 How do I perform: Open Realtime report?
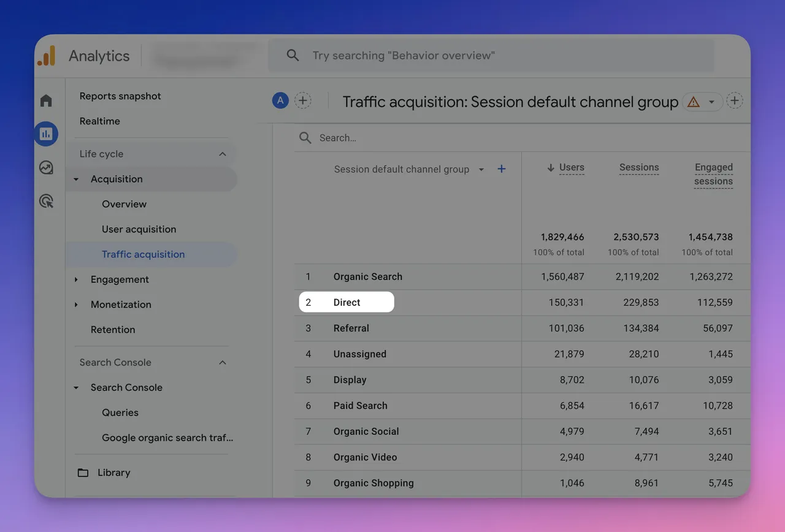click(100, 121)
